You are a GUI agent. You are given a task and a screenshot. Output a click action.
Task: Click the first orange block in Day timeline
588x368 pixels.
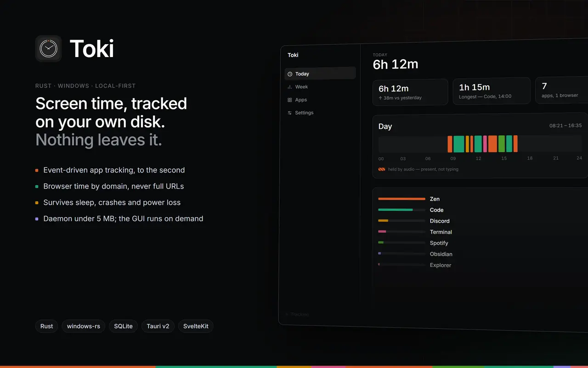point(450,144)
